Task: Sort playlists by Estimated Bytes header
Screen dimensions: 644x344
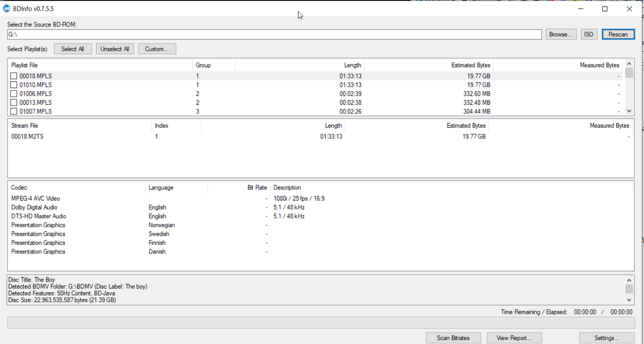Action: 429,65
